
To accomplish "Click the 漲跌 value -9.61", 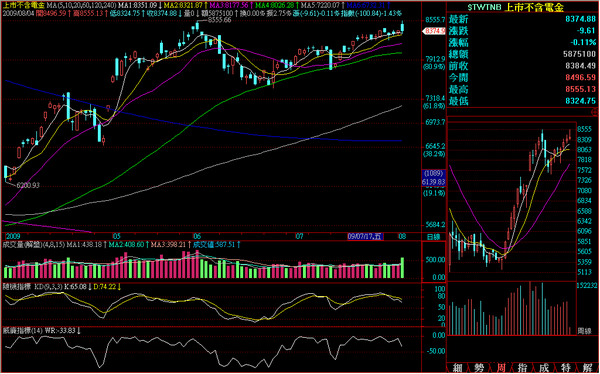I will pos(586,31).
